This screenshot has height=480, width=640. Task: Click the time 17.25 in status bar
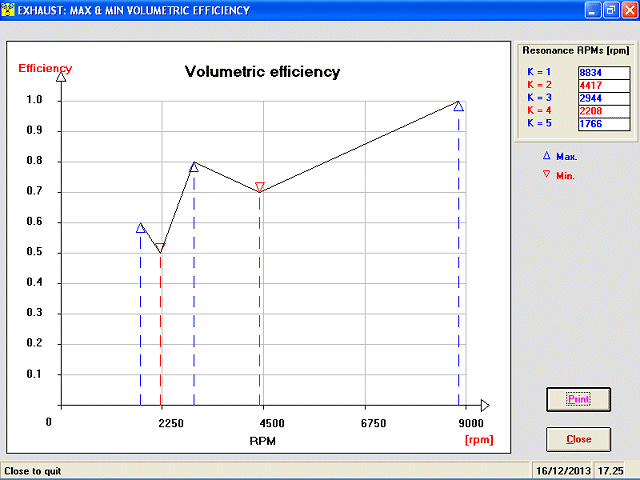(611, 471)
